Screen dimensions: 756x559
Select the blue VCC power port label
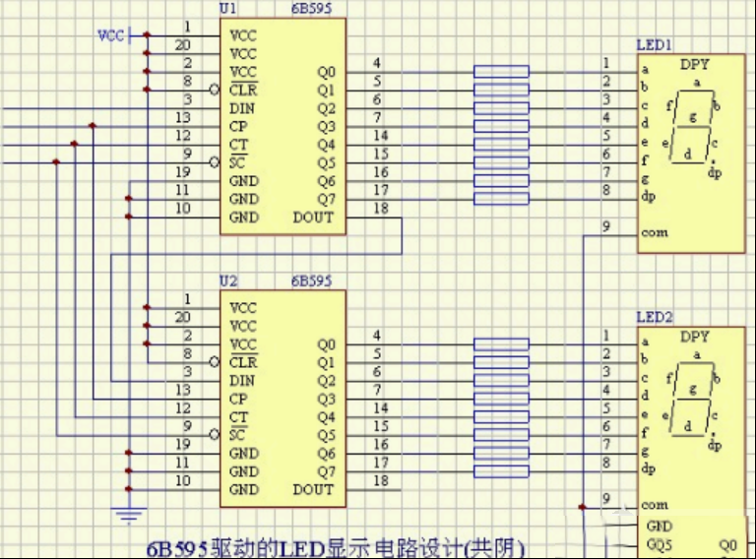point(111,35)
